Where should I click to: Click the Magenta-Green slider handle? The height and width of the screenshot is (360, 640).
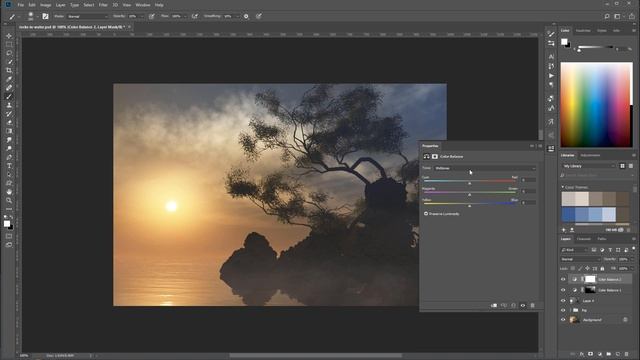[469, 195]
